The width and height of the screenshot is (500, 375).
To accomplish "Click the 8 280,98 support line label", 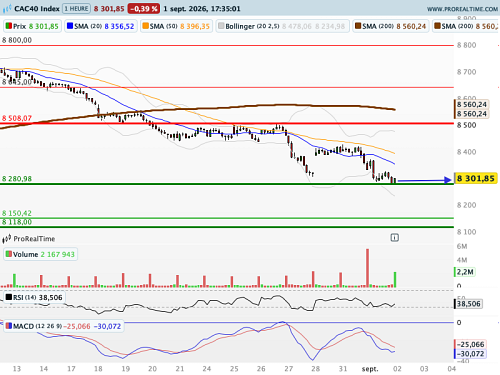I will [x=17, y=179].
